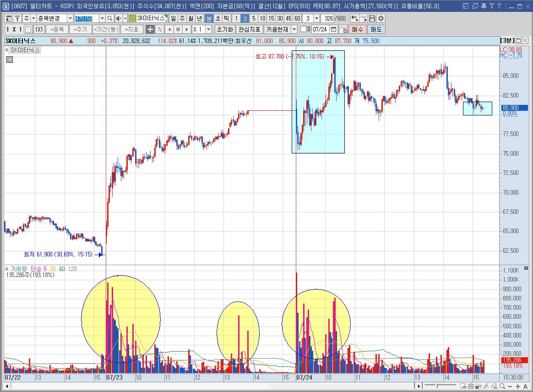The height and width of the screenshot is (392, 533).
Task: Click the bottom plus zoom-in icon
Action: point(518,386)
